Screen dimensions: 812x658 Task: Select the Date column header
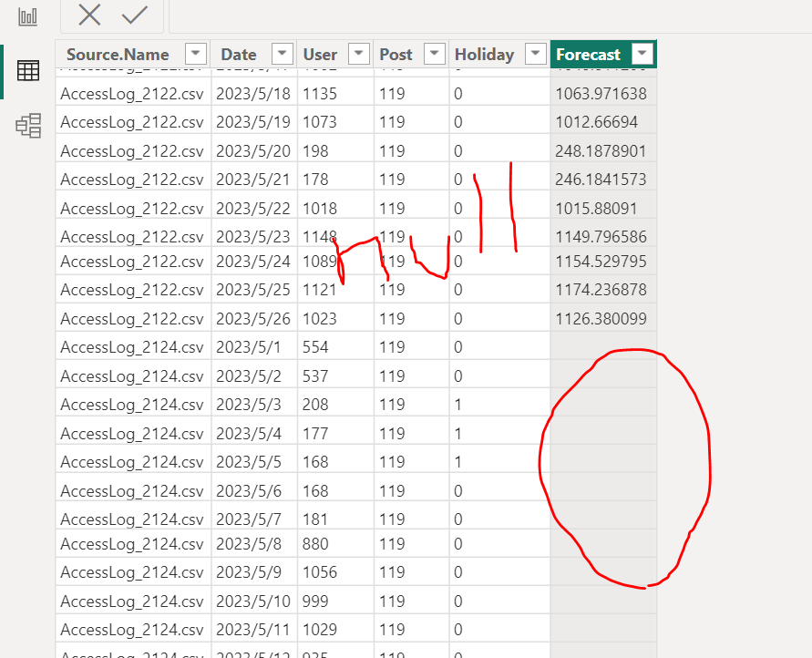[x=238, y=55]
